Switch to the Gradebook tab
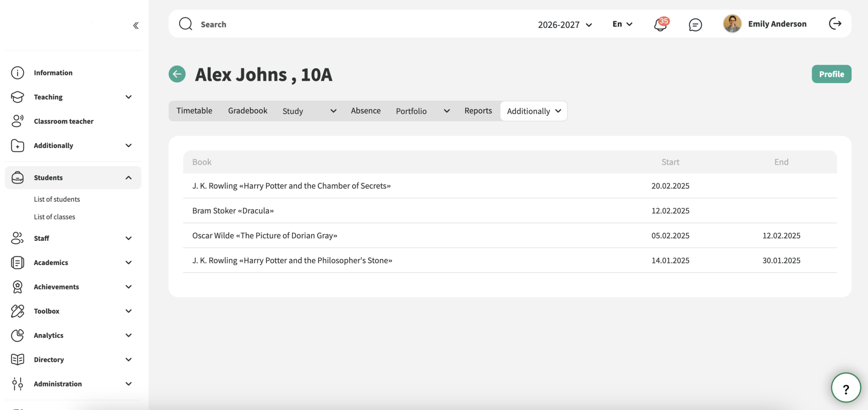This screenshot has height=410, width=868. (x=248, y=111)
